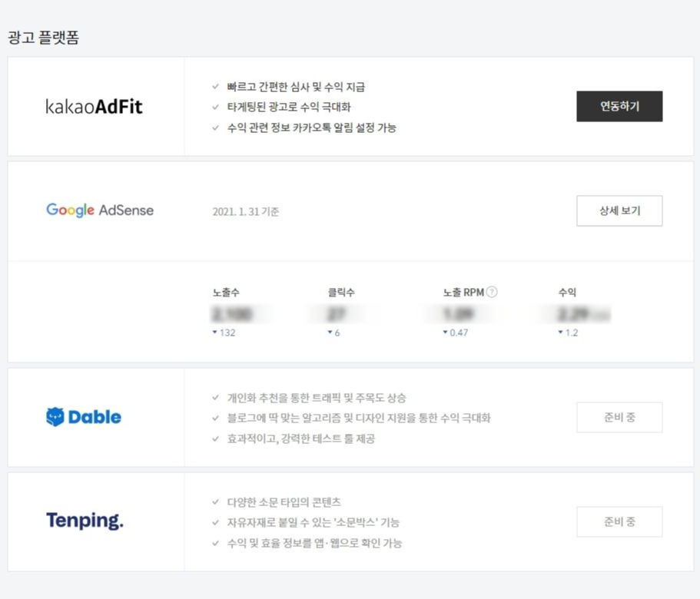Click the checkmark beside 수익 및 효율 정보를
The image size is (700, 599).
point(216,543)
